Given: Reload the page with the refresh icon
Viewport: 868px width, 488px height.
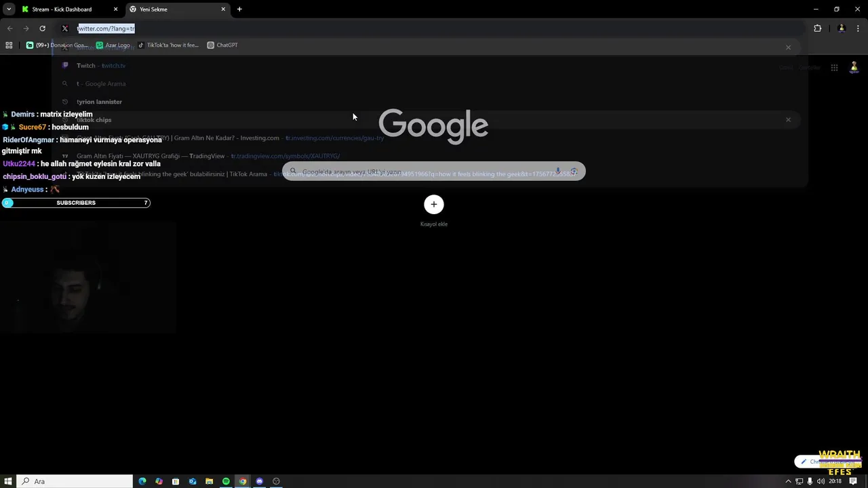Looking at the screenshot, I should (42, 28).
